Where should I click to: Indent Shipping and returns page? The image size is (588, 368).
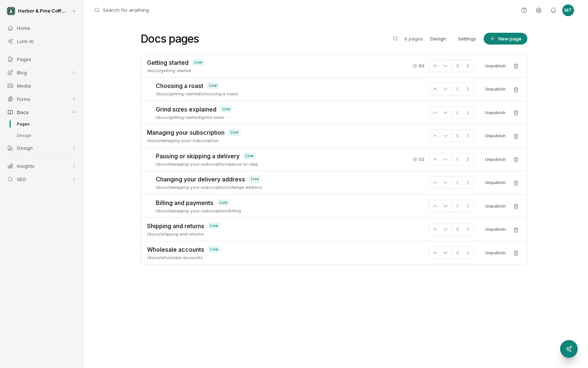[468, 229]
